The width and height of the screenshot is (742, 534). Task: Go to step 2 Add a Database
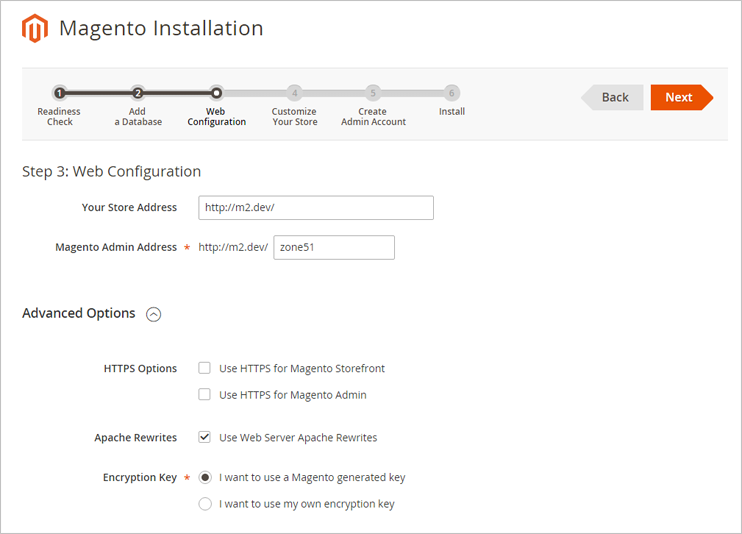point(138,93)
